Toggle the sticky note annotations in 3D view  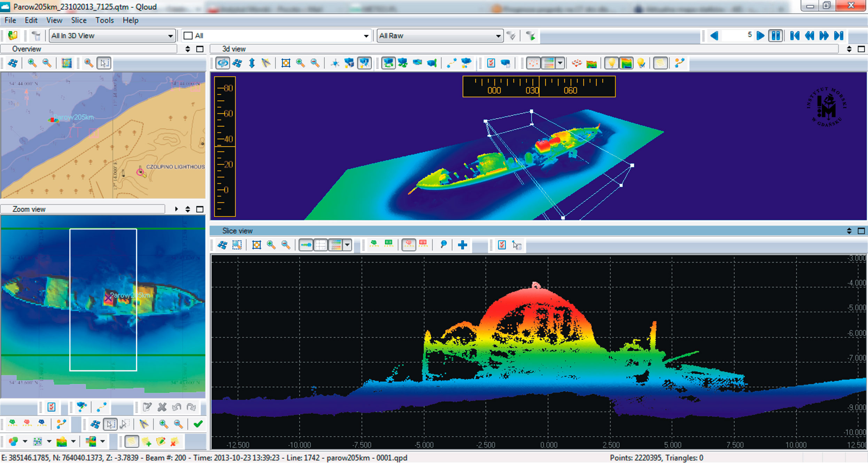[660, 63]
